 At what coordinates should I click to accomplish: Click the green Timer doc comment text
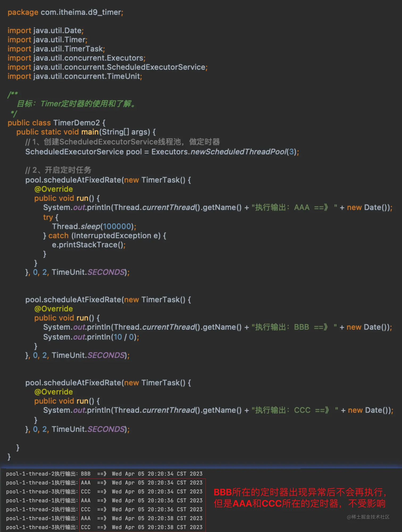coord(76,103)
